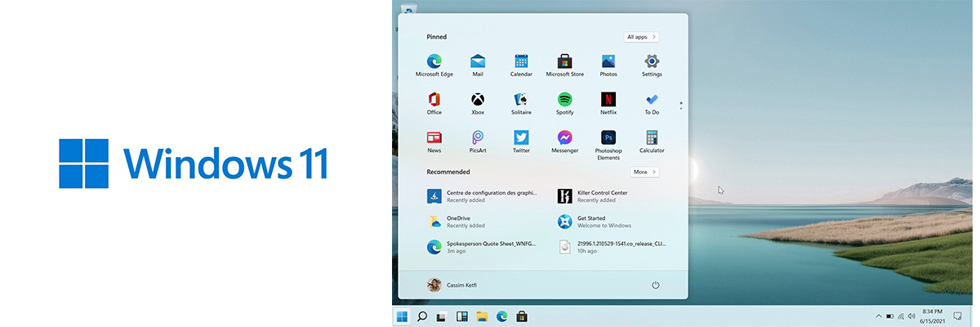Open the Calendar app
This screenshot has height=327, width=980.
point(521,65)
